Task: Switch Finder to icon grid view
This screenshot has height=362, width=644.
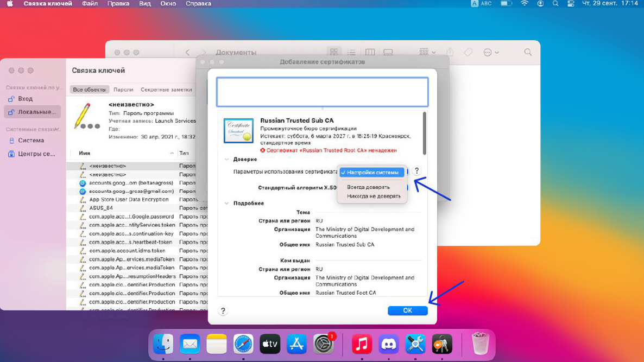Action: tap(334, 52)
